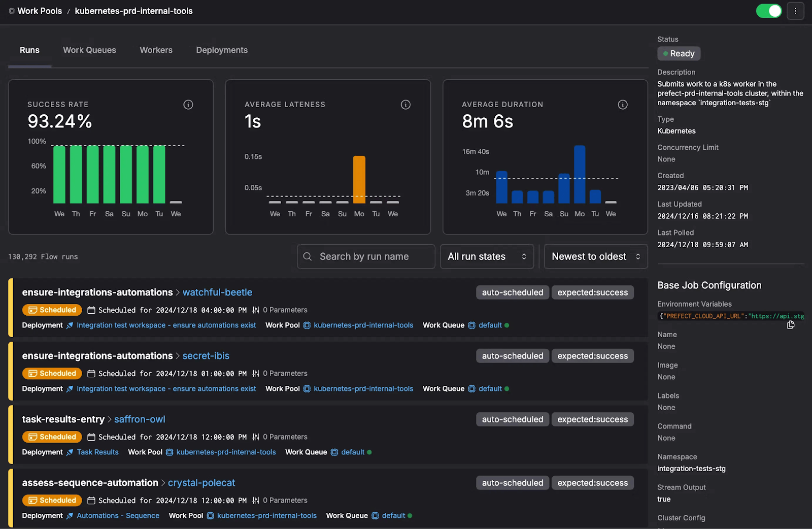812x529 pixels.
Task: Click the Work Pools breadcrumb icon
Action: pyautogui.click(x=12, y=11)
